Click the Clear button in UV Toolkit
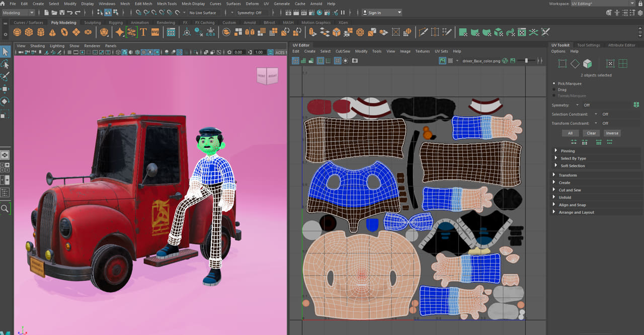Image resolution: width=644 pixels, height=335 pixels. pos(591,133)
